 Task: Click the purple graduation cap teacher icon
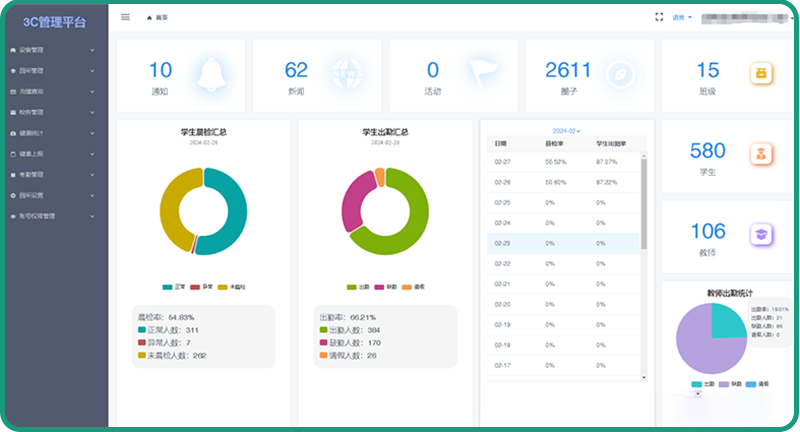[x=761, y=235]
